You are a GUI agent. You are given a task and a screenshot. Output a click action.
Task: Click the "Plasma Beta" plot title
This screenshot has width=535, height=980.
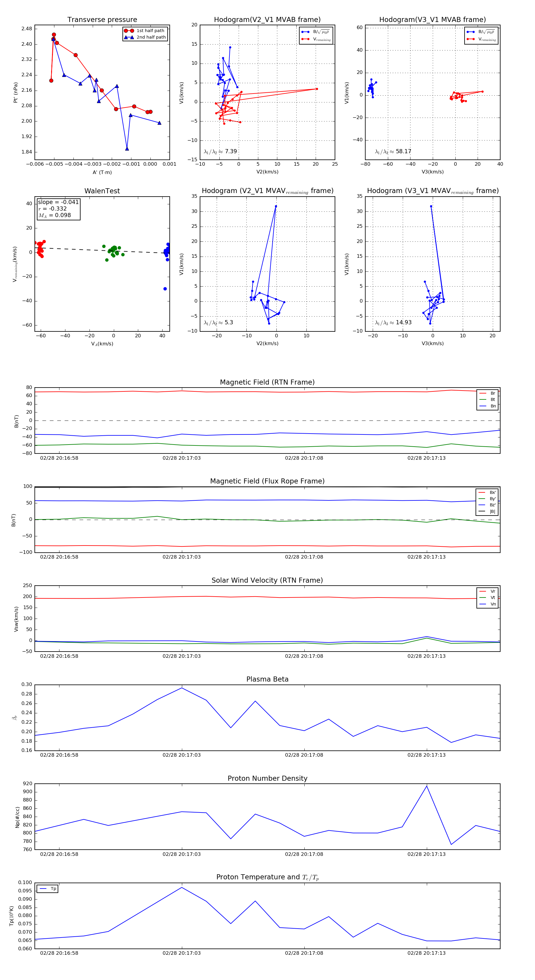267,679
